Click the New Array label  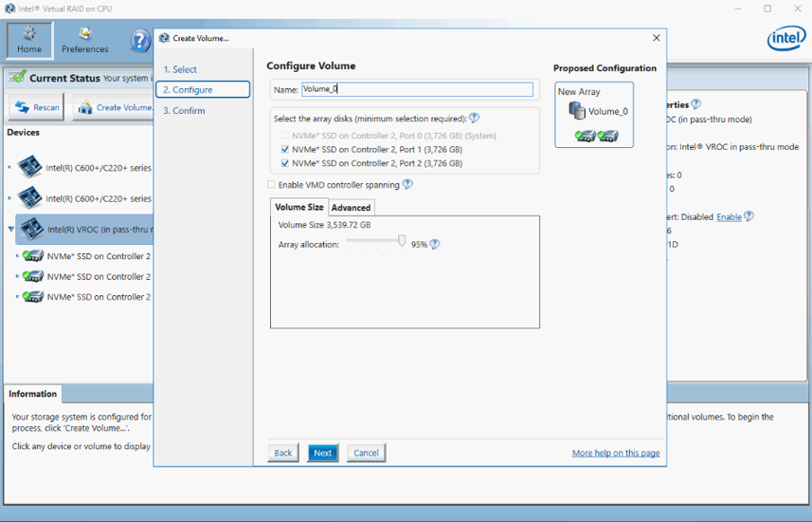point(579,91)
